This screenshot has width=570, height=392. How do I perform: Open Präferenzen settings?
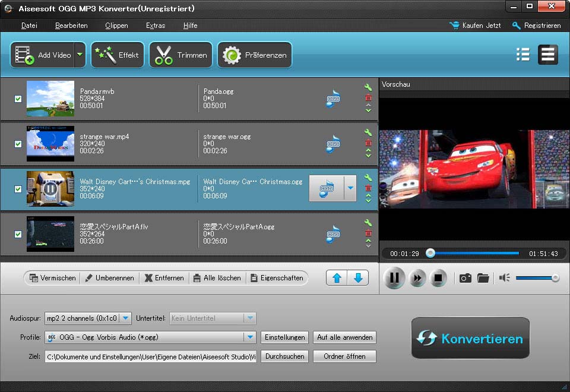click(255, 55)
